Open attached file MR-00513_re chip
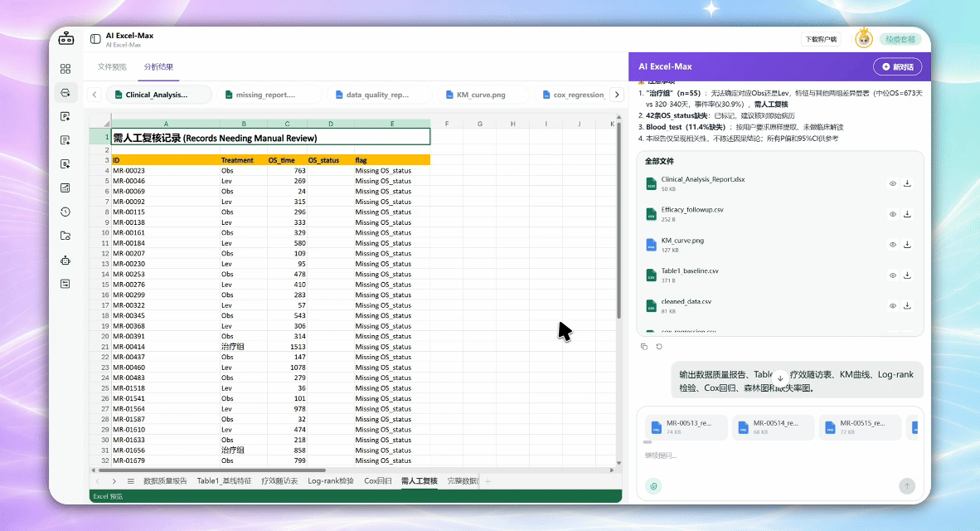This screenshot has width=980, height=531. pyautogui.click(x=686, y=427)
